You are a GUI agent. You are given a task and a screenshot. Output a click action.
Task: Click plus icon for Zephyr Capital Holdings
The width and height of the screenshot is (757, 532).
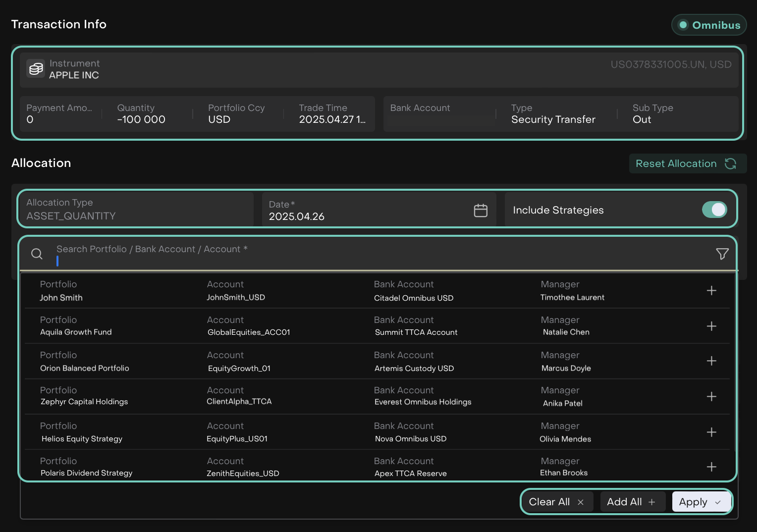[x=711, y=397]
